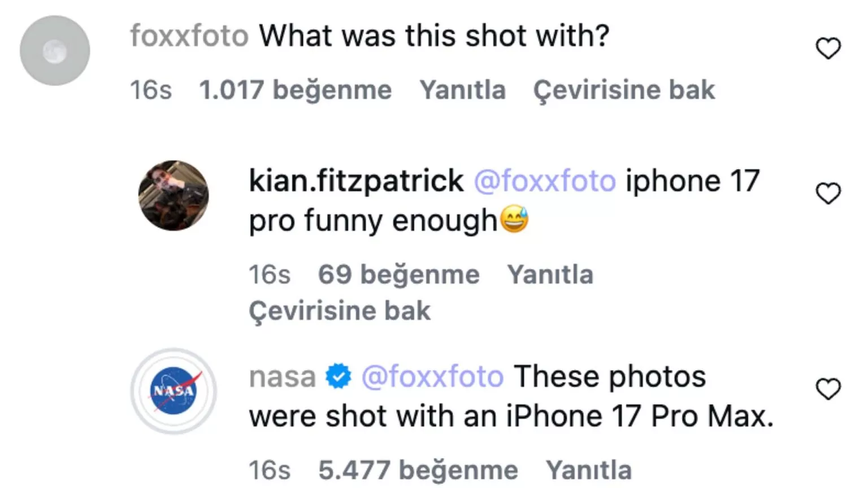Open 'Çevirisine bak' for foxxfoto's comment
The height and width of the screenshot is (488, 868).
623,89
